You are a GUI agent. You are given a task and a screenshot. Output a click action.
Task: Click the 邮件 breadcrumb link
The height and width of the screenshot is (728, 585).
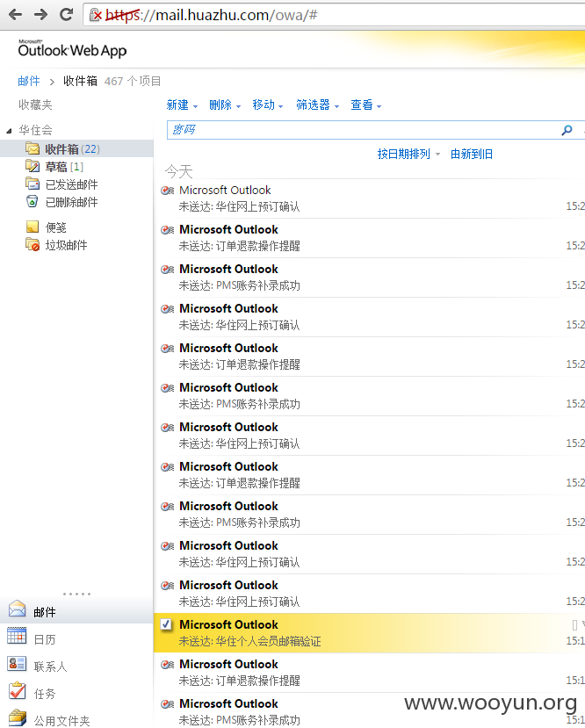tap(29, 82)
